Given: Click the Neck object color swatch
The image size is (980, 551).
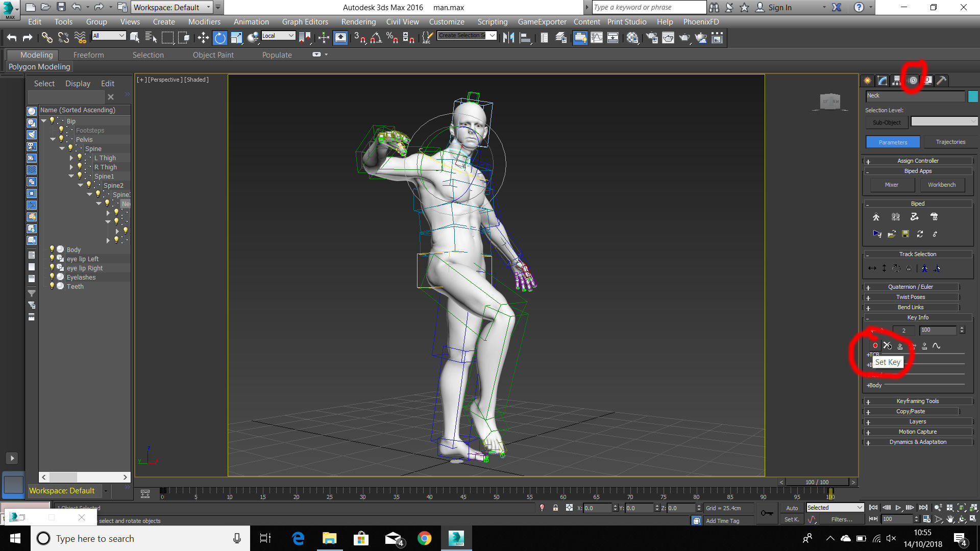Looking at the screenshot, I should (x=973, y=96).
